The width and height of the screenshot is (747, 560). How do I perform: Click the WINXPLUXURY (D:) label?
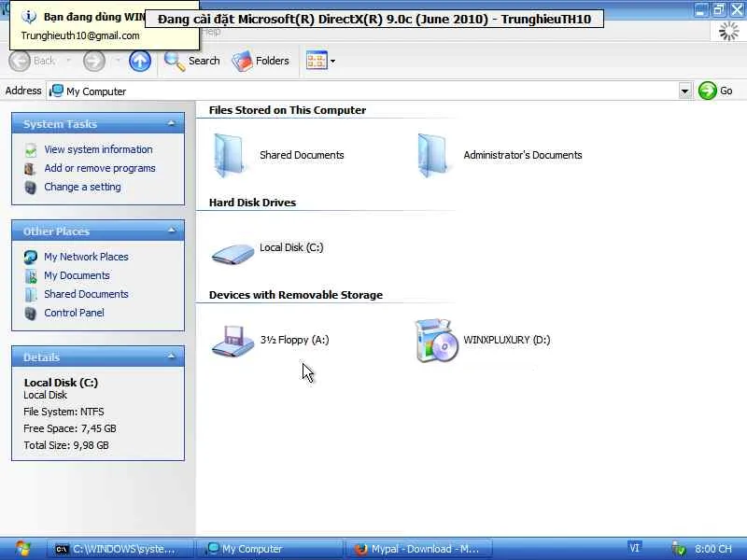coord(506,340)
